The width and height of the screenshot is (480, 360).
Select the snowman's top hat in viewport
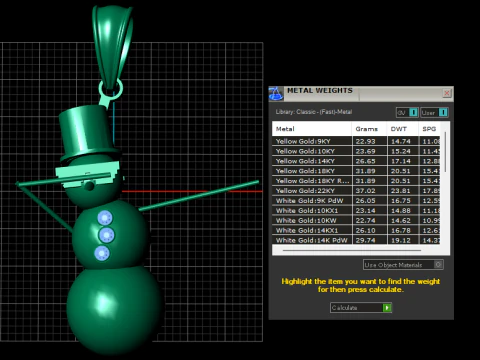coord(88,133)
